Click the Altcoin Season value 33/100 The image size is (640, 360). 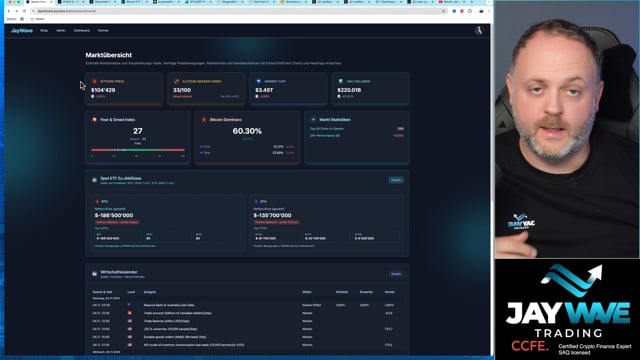[182, 90]
